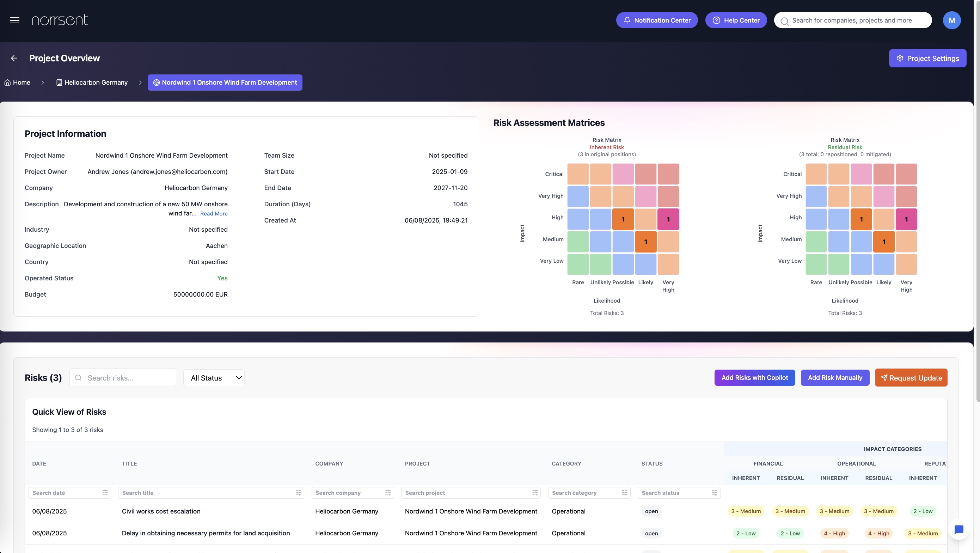
Task: Navigate to Heliocarbon Germany breadcrumb
Action: pyautogui.click(x=92, y=83)
